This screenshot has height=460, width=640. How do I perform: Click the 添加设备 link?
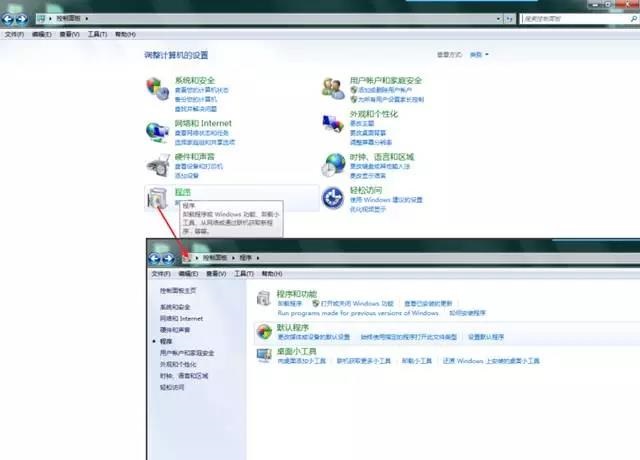(187, 176)
